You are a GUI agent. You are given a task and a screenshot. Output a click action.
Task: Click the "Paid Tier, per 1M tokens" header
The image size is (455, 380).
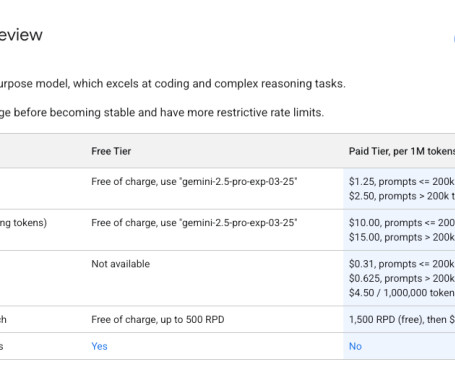[402, 151]
